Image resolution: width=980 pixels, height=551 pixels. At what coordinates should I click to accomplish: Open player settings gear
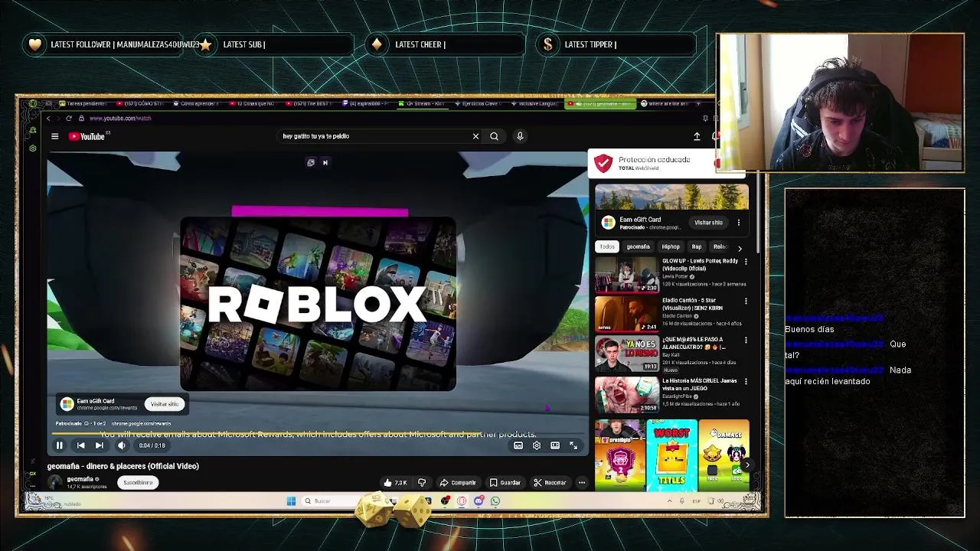(537, 445)
